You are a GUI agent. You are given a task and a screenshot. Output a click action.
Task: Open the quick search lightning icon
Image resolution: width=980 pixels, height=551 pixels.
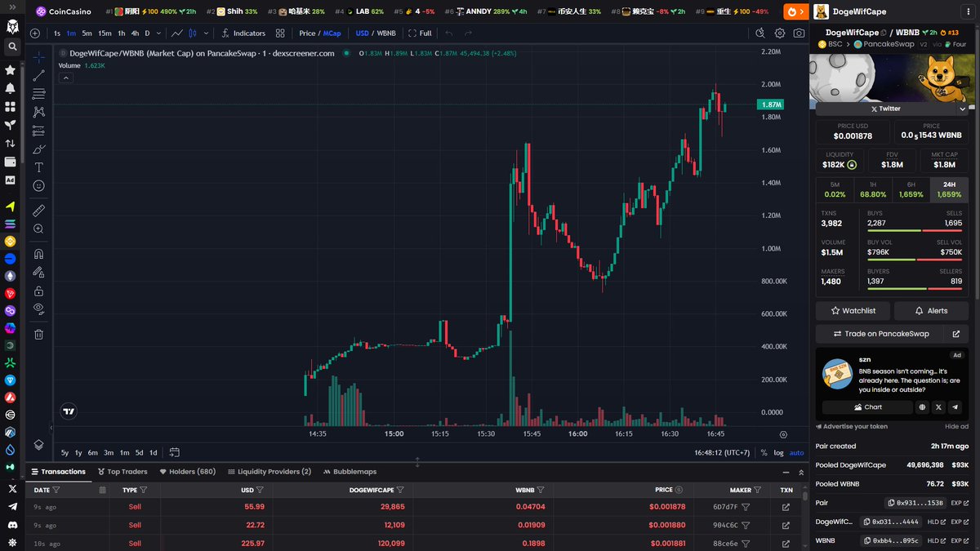759,33
